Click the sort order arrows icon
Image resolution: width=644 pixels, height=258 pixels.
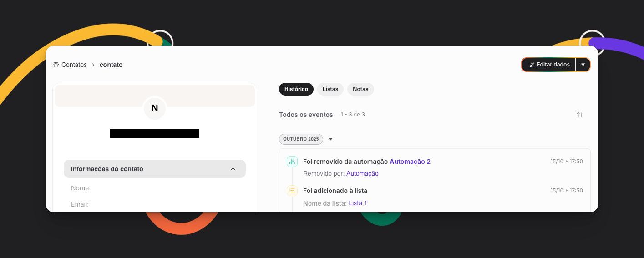coord(579,115)
